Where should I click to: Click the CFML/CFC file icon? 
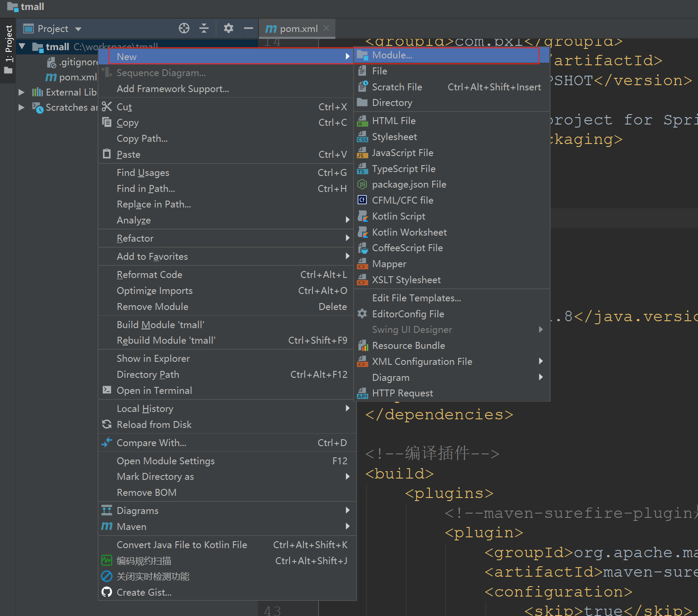click(x=363, y=200)
